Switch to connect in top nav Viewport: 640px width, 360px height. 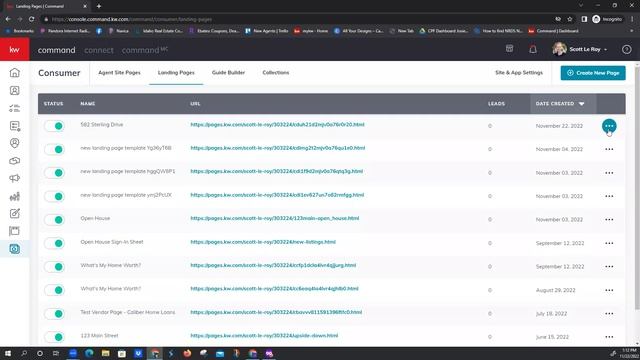pyautogui.click(x=99, y=50)
